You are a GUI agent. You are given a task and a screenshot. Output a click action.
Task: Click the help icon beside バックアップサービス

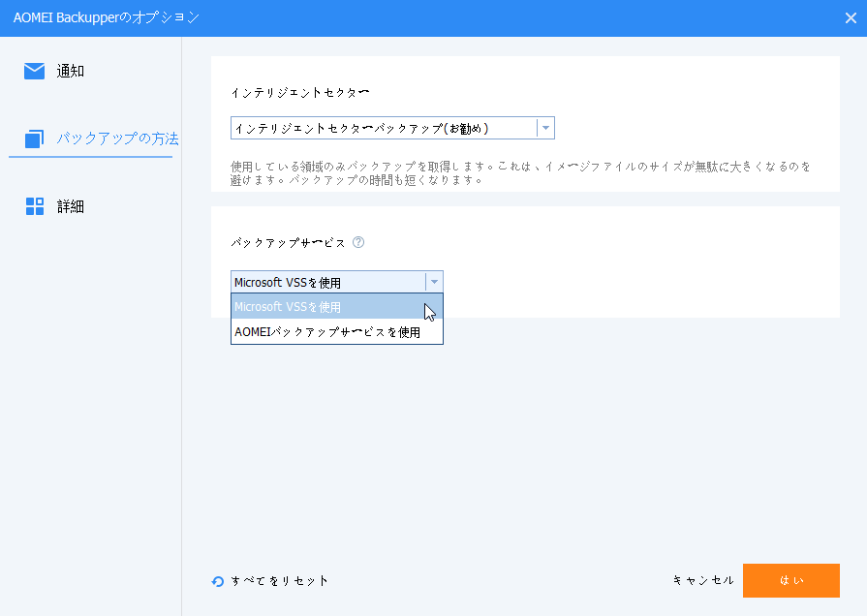point(358,243)
